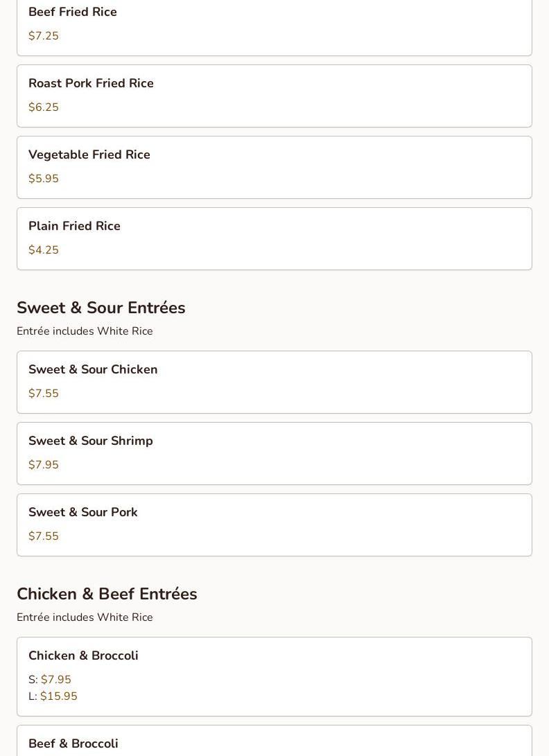Click the $4.25 Plain Fried Rice price
This screenshot has width=549, height=756.
click(x=44, y=249)
